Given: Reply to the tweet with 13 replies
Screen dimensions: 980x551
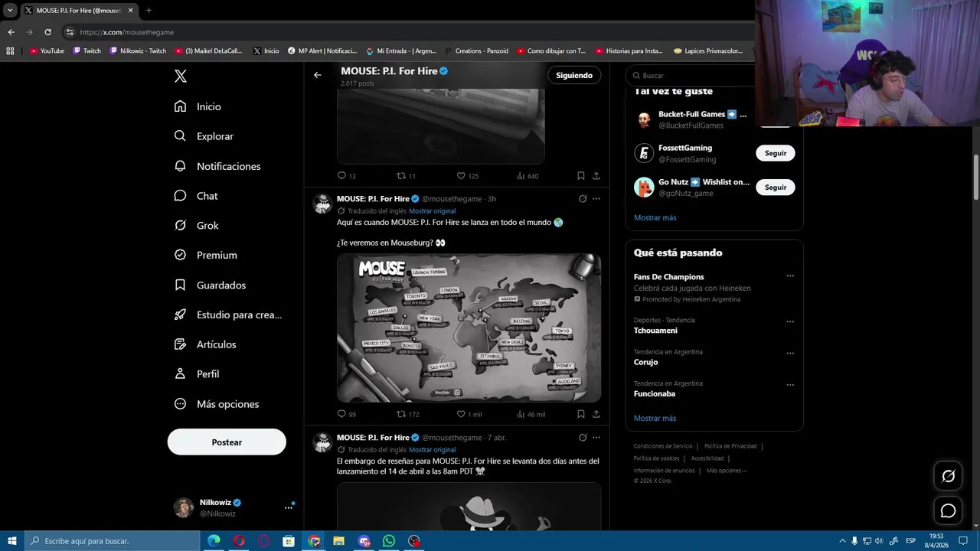Looking at the screenshot, I should (x=342, y=175).
